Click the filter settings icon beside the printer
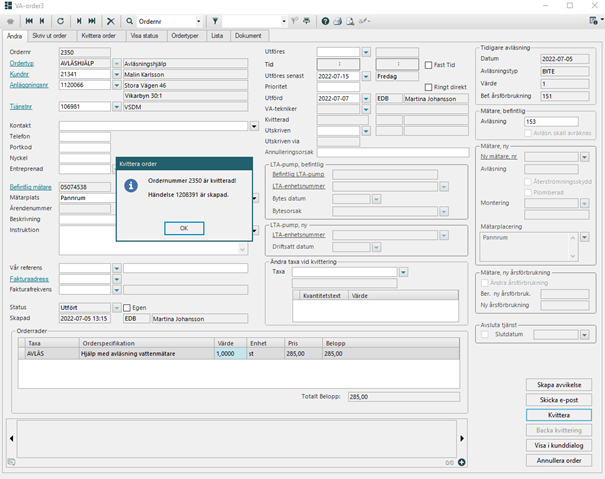This screenshot has width=605, height=479. [306, 21]
